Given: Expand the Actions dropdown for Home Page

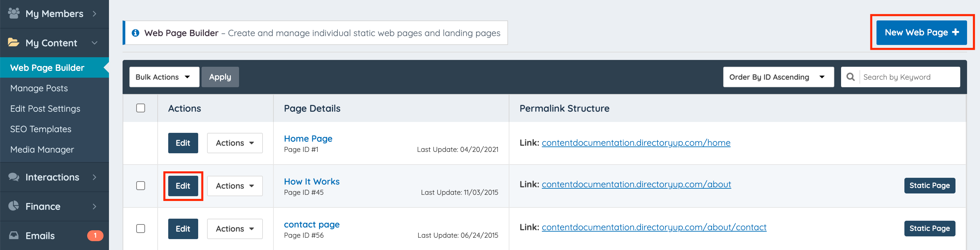Looking at the screenshot, I should (x=235, y=143).
